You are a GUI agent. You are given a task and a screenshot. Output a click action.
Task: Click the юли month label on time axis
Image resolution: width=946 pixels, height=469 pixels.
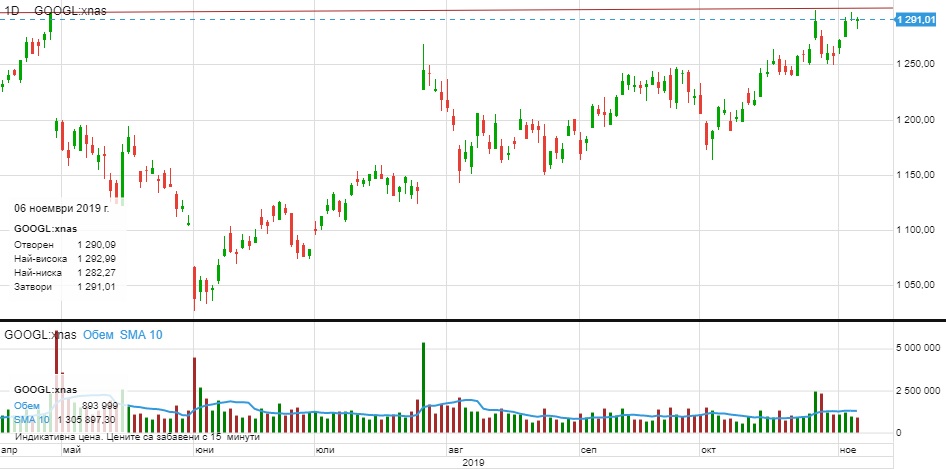(x=325, y=450)
